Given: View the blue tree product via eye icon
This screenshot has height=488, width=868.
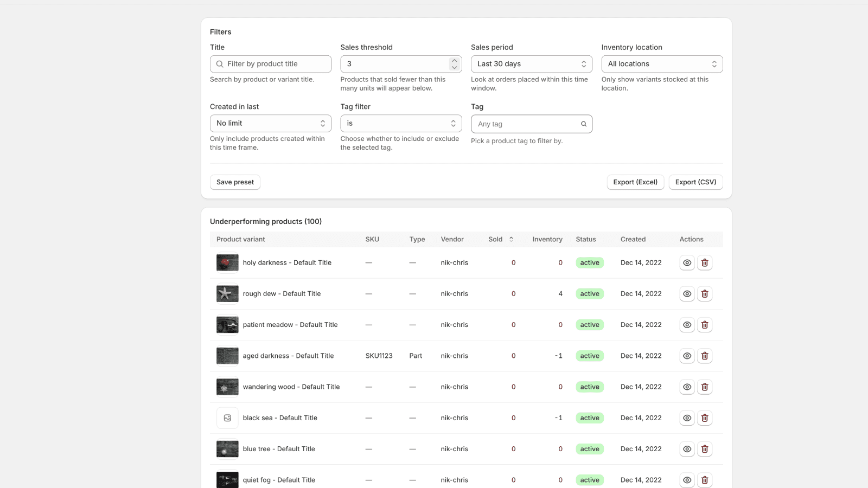Looking at the screenshot, I should tap(687, 449).
